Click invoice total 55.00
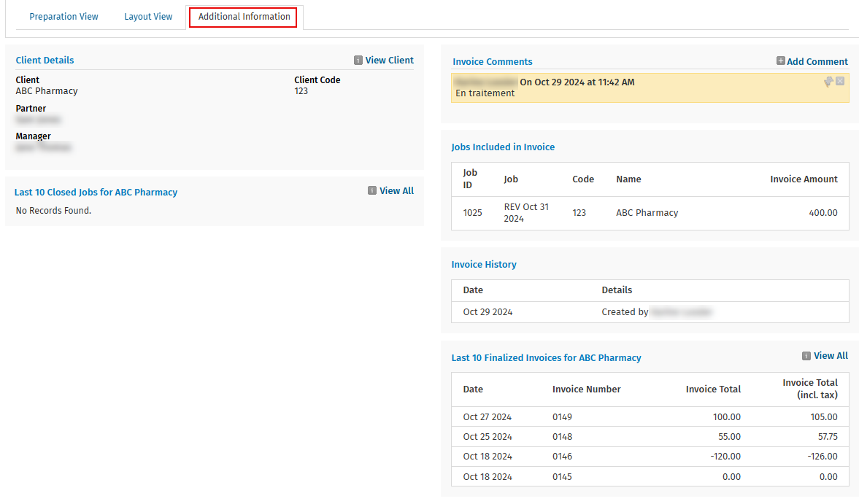Image resolution: width=859 pixels, height=504 pixels. tap(729, 437)
